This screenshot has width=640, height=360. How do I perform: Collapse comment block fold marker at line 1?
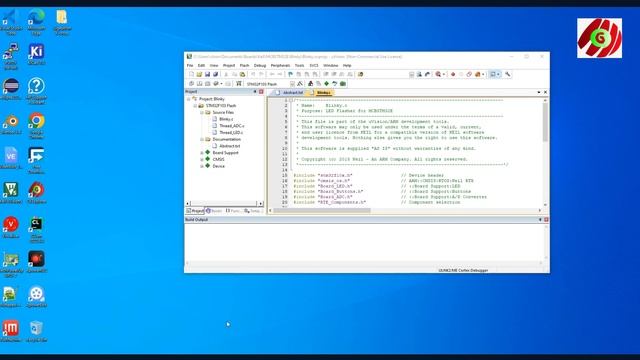pyautogui.click(x=291, y=100)
